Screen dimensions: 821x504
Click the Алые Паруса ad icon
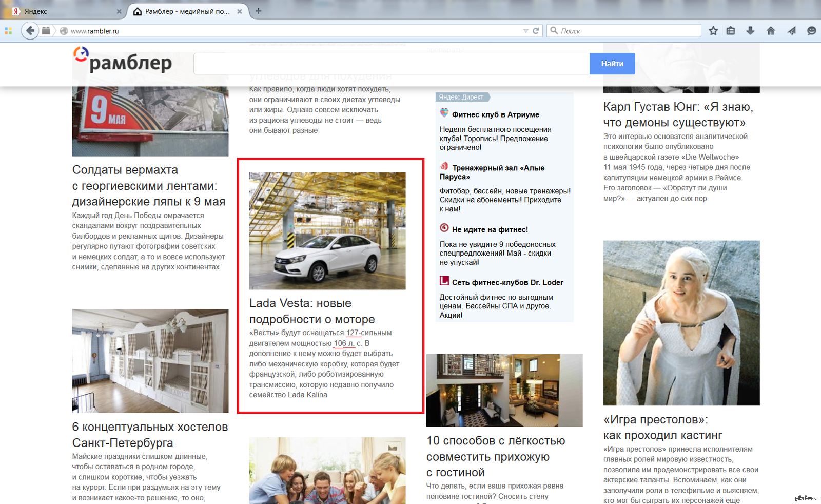tap(444, 166)
